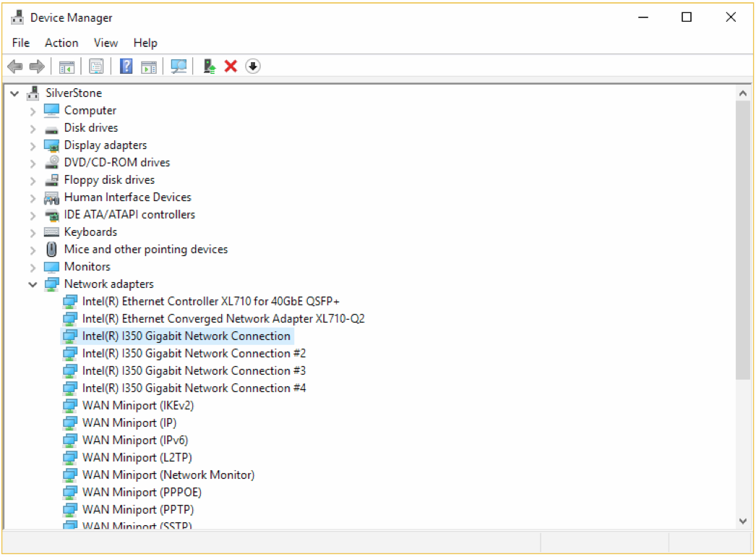Click the Back arrow toolbar icon

pyautogui.click(x=15, y=66)
